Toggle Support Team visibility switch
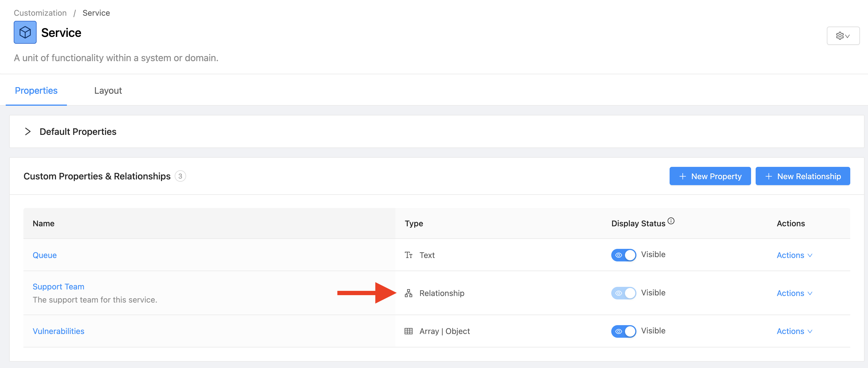This screenshot has height=368, width=868. [623, 293]
